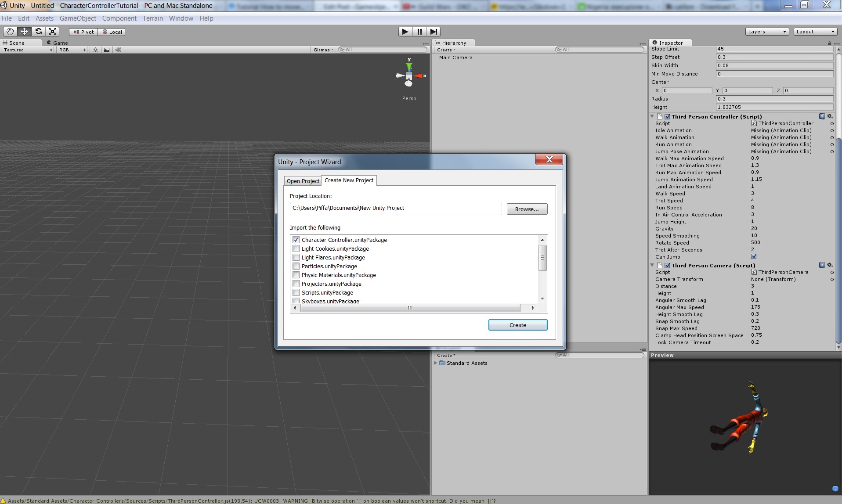Check Light Flares.unityPackage for import

(296, 257)
